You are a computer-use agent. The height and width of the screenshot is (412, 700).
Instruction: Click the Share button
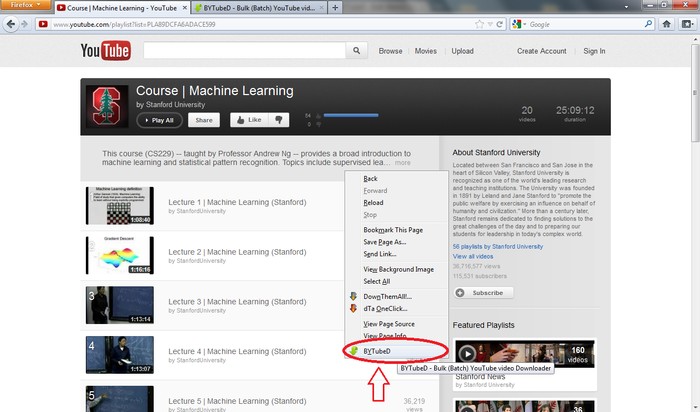204,120
